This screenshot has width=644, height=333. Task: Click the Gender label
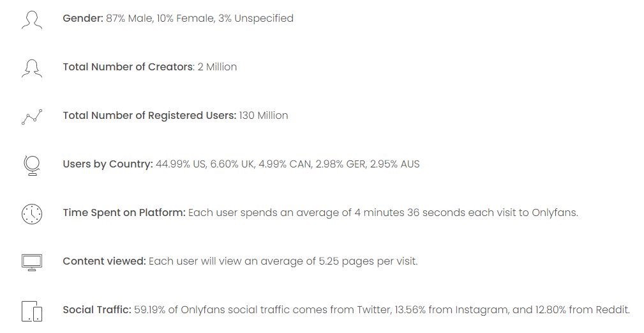coord(83,19)
